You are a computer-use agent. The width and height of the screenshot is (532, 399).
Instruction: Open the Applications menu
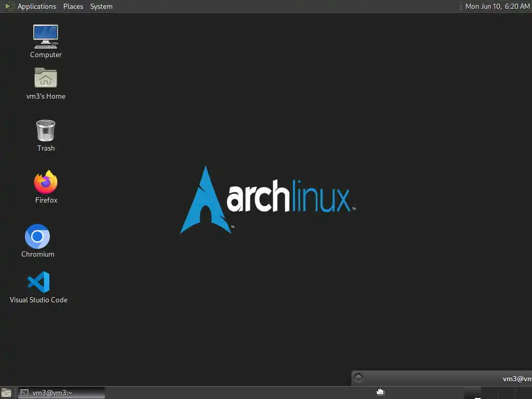[x=31, y=6]
